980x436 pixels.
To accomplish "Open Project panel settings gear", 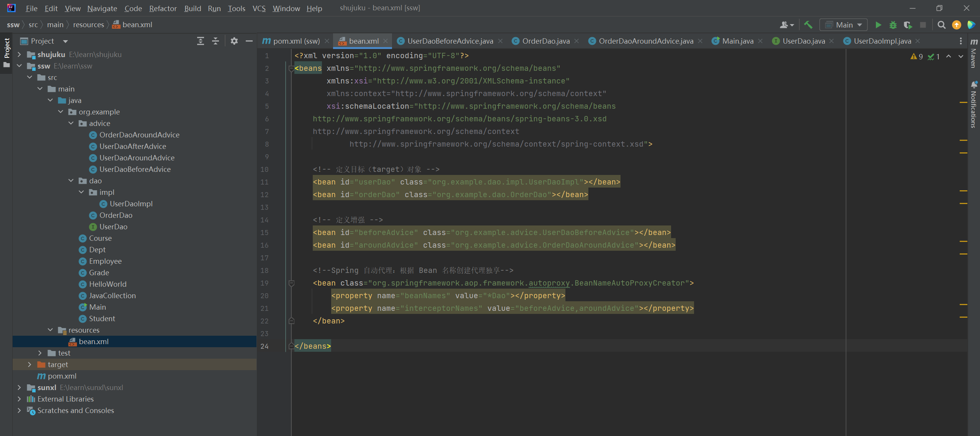I will (x=234, y=41).
